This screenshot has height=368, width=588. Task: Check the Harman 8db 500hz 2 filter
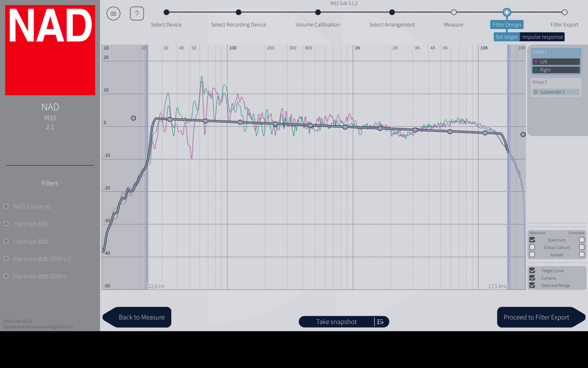click(x=6, y=259)
